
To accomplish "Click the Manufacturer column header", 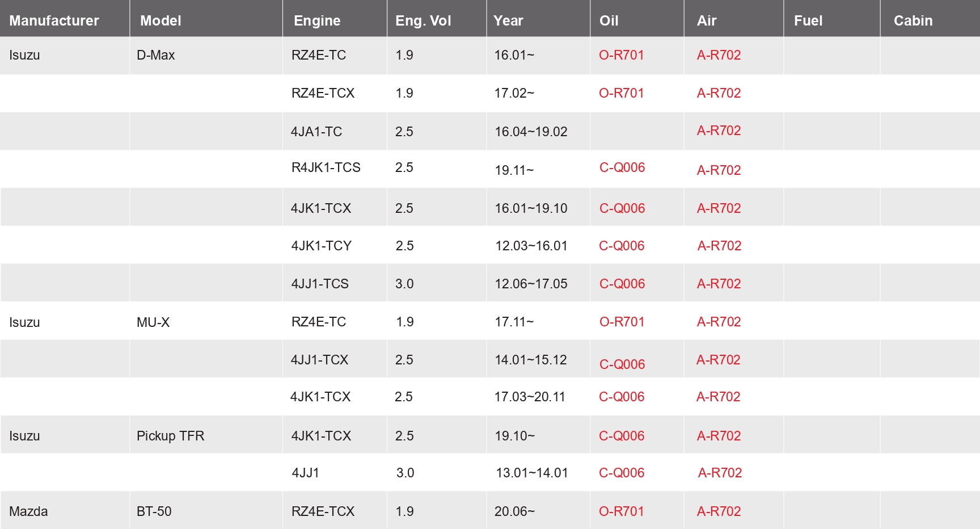I will (54, 20).
